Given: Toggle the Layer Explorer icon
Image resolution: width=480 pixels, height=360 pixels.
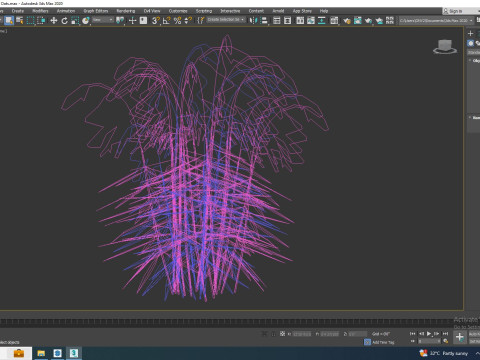Looking at the screenshot, I should 287,20.
